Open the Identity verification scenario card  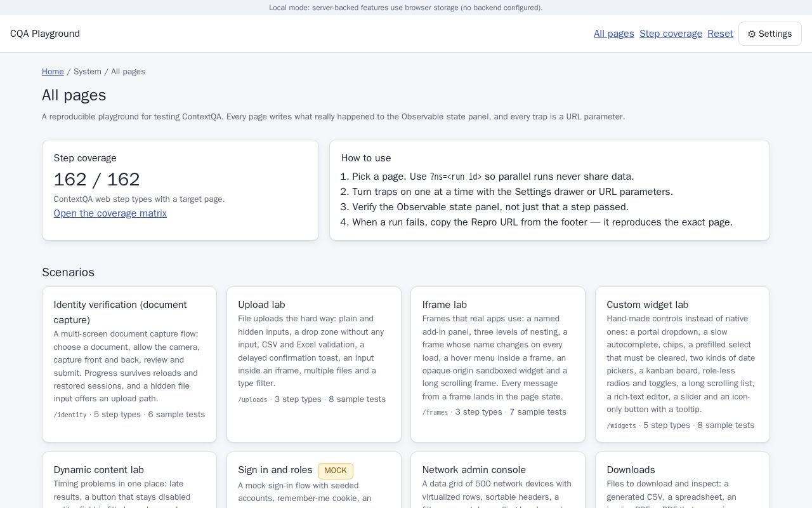[129, 364]
